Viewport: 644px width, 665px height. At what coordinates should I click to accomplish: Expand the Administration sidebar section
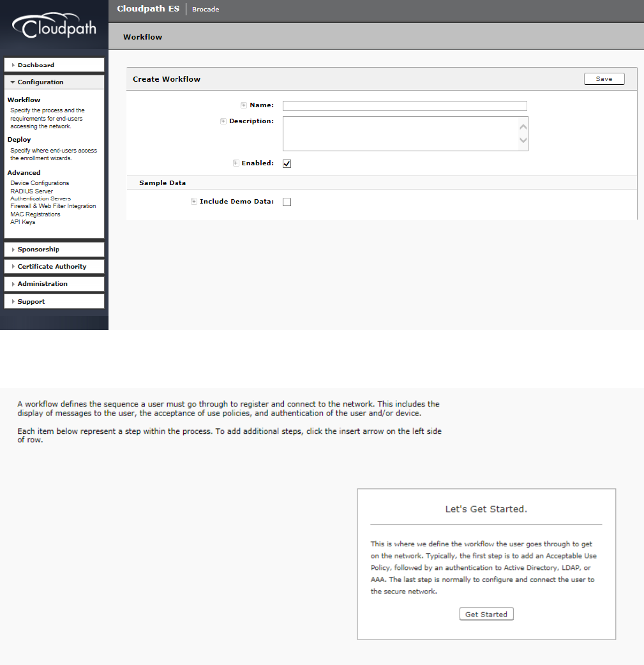click(x=54, y=284)
